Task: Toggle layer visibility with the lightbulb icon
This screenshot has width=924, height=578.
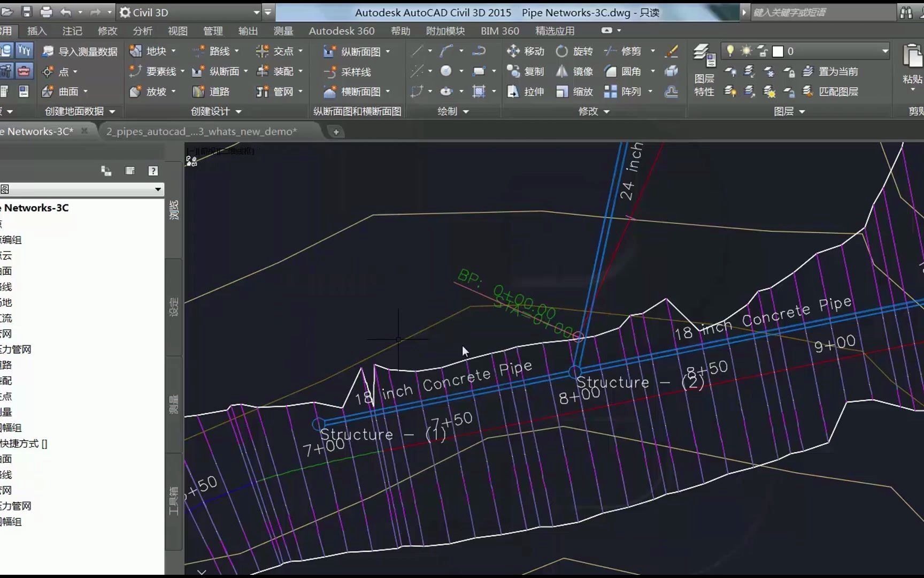Action: pyautogui.click(x=730, y=51)
